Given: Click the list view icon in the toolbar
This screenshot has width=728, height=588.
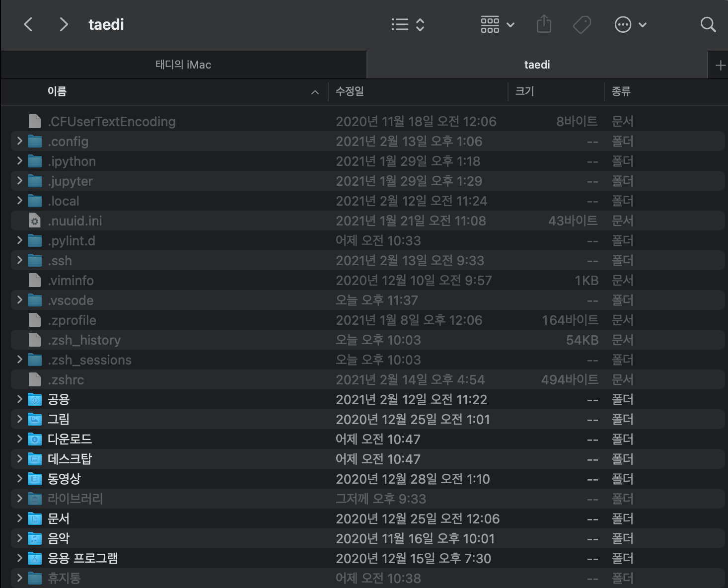Looking at the screenshot, I should pyautogui.click(x=400, y=24).
